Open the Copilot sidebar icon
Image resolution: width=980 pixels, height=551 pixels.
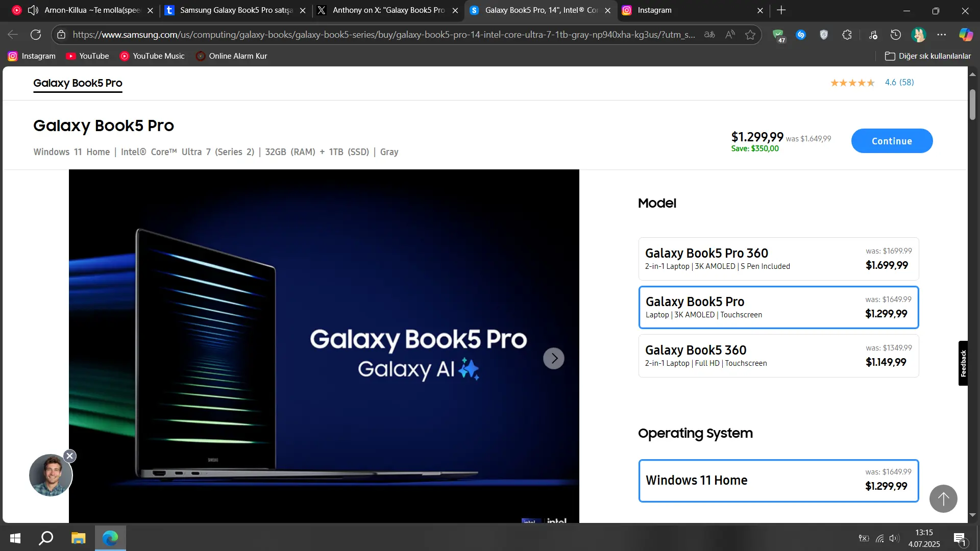(966, 35)
